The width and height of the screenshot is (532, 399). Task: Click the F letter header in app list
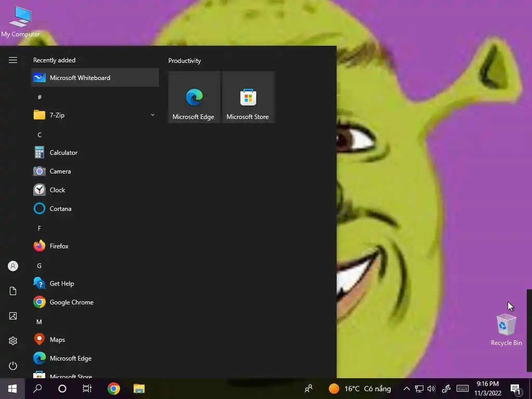39,229
